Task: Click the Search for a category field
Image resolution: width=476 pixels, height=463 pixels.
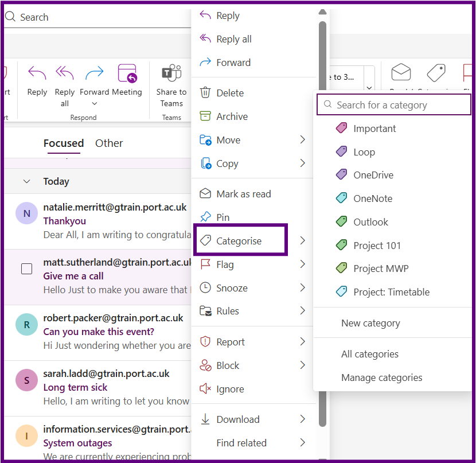Action: point(394,105)
